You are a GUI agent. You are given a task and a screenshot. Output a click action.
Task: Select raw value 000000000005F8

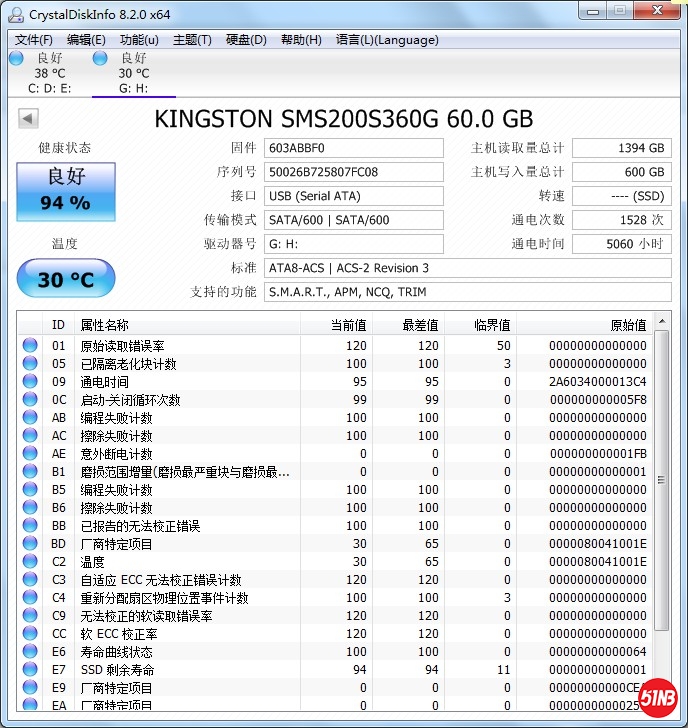(598, 400)
